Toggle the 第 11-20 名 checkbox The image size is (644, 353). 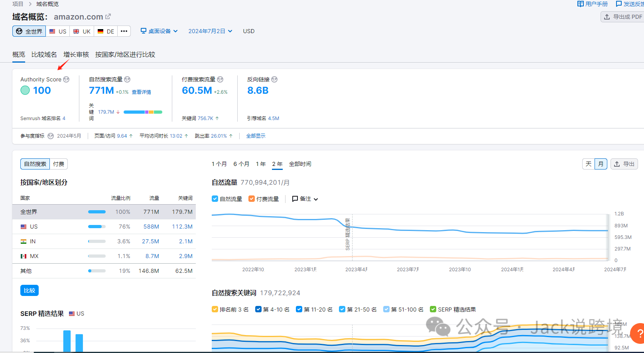(x=299, y=309)
